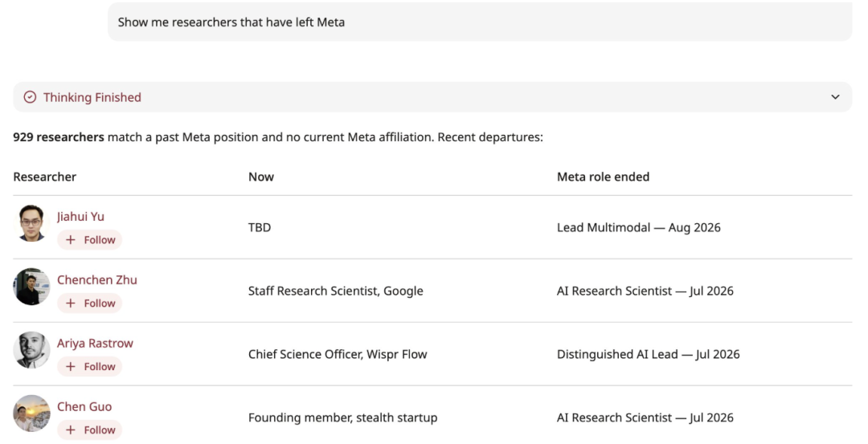Click Jiahui Yu's avatar photo
The image size is (868, 444).
point(31,223)
